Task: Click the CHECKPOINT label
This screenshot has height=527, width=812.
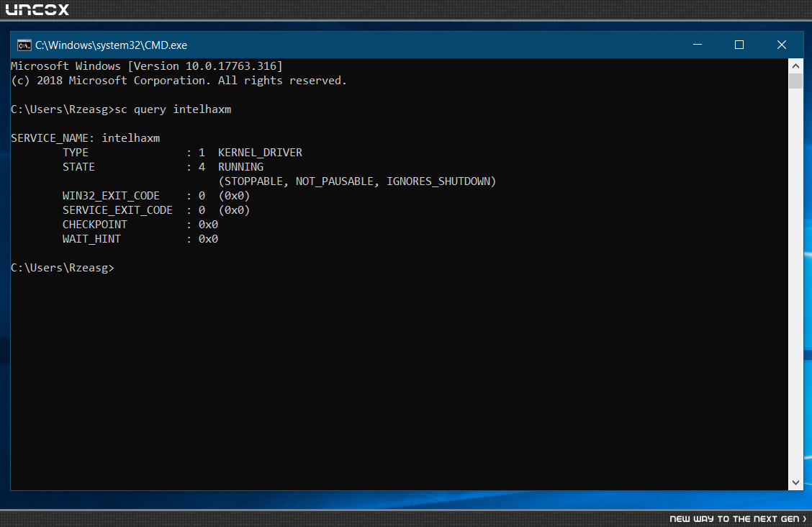Action: tap(95, 225)
